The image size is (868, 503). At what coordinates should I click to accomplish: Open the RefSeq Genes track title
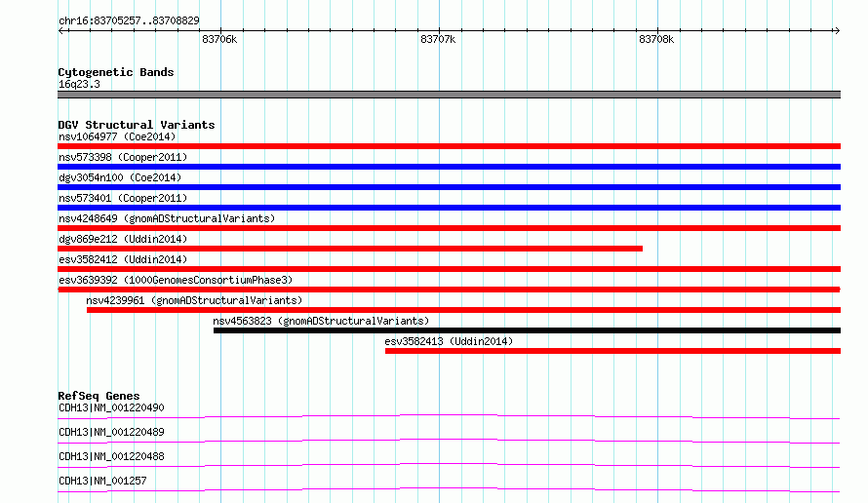pyautogui.click(x=99, y=396)
